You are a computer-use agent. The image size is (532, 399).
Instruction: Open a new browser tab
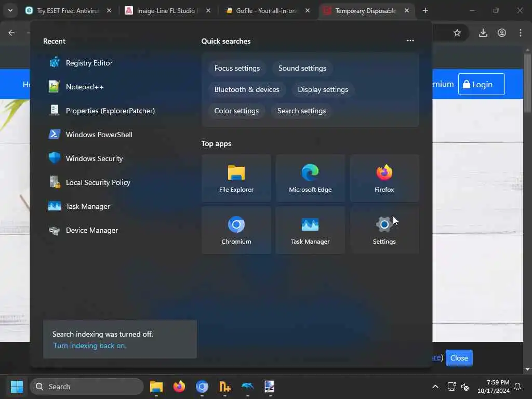[425, 10]
